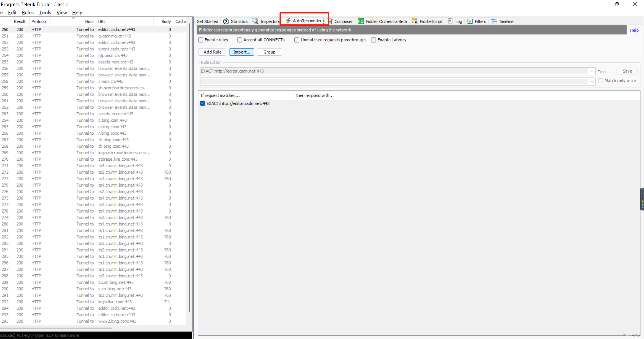Image resolution: width=644 pixels, height=339 pixels.
Task: Click the Log document icon
Action: tap(450, 21)
